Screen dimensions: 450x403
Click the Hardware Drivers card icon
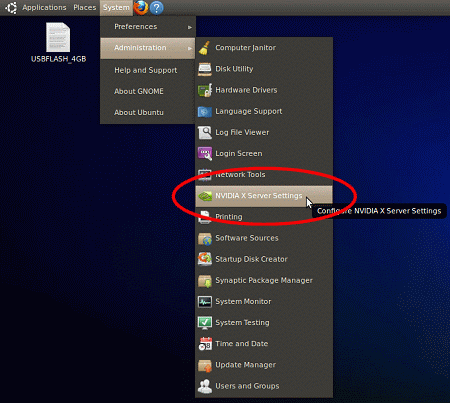(x=205, y=90)
